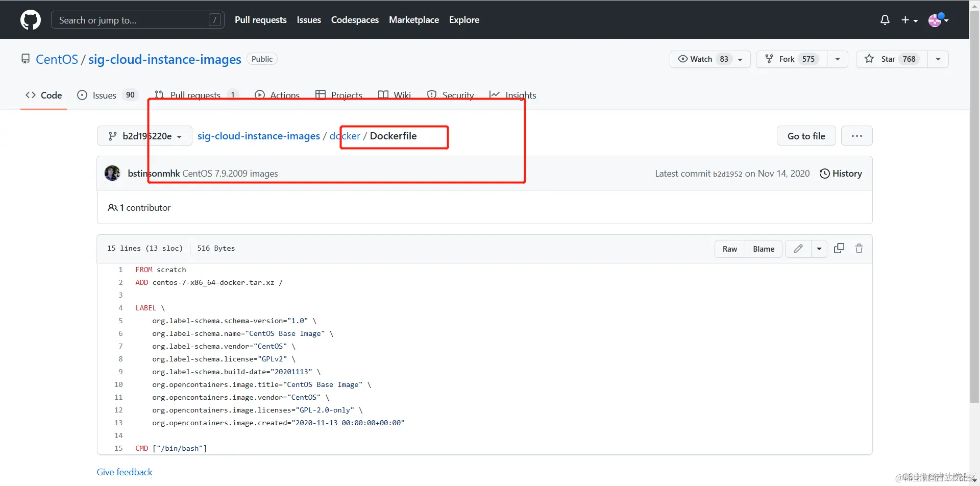Screen dimensions: 980x486
Task: Delete the file with the trash icon
Action: click(x=859, y=248)
